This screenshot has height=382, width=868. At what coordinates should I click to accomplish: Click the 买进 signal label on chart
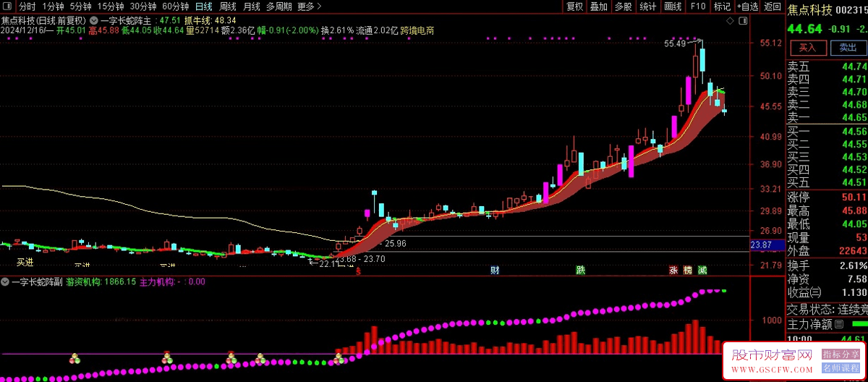click(25, 262)
